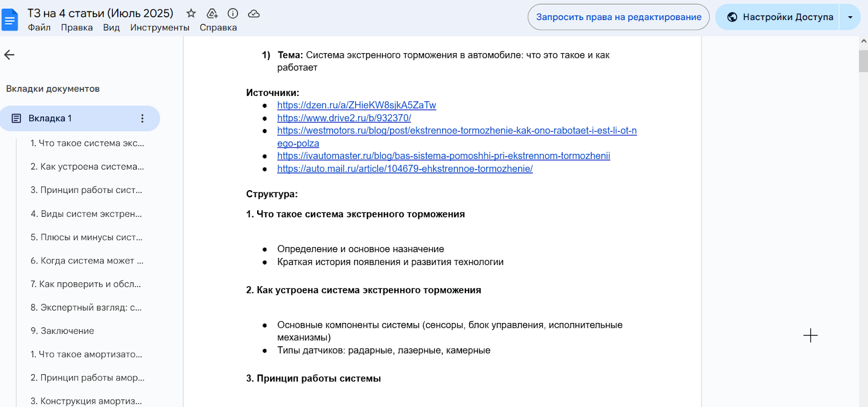Open the Справка menu
This screenshot has width=868, height=407.
pyautogui.click(x=218, y=28)
